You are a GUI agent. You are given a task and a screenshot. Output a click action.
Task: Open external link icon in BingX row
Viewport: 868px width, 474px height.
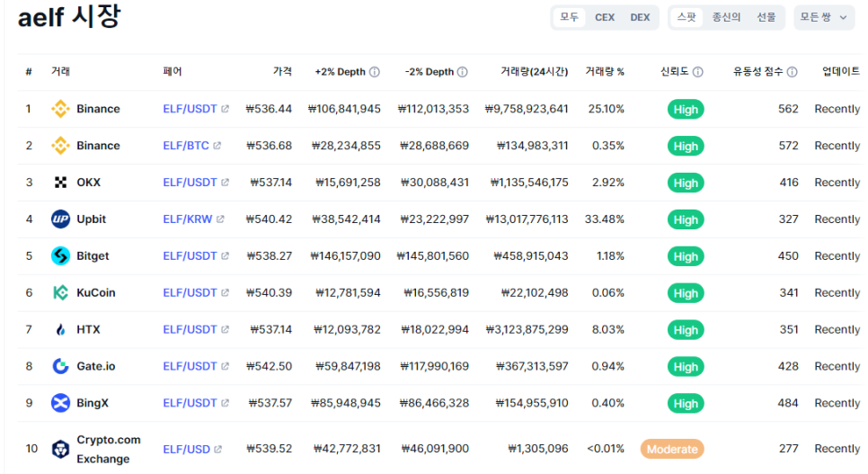225,403
